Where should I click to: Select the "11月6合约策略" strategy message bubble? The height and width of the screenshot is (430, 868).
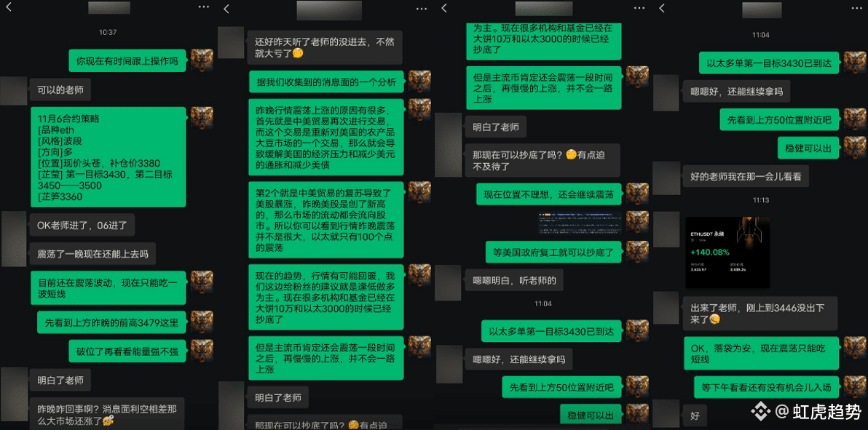tap(108, 156)
